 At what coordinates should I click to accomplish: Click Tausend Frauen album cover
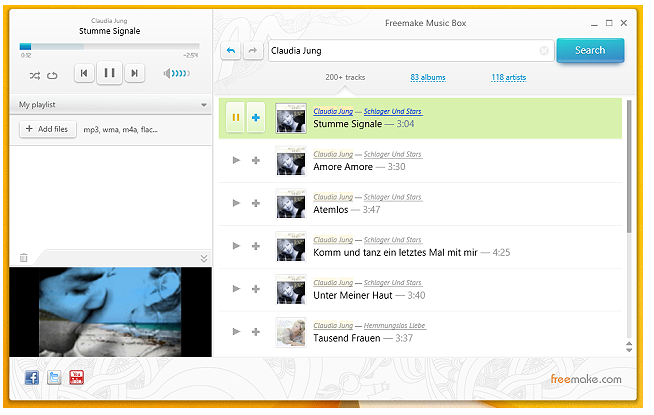click(291, 332)
